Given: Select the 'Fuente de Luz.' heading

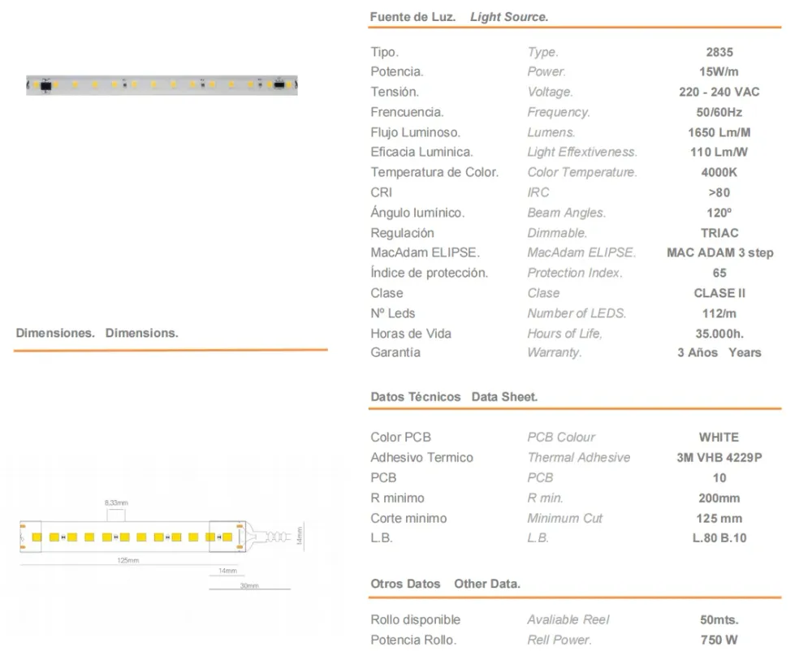Looking at the screenshot, I should pos(412,17).
